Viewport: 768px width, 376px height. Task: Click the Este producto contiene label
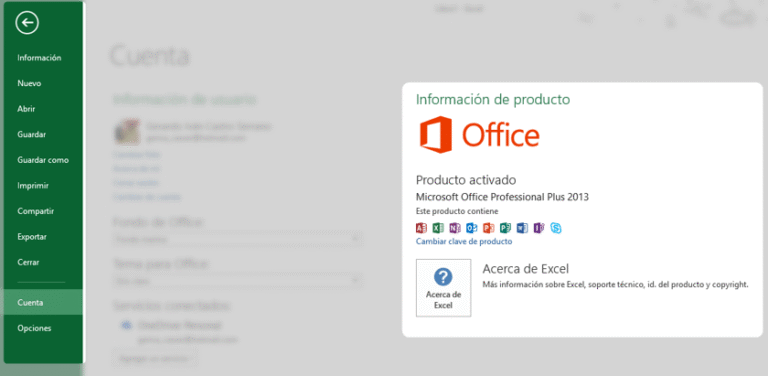[457, 212]
